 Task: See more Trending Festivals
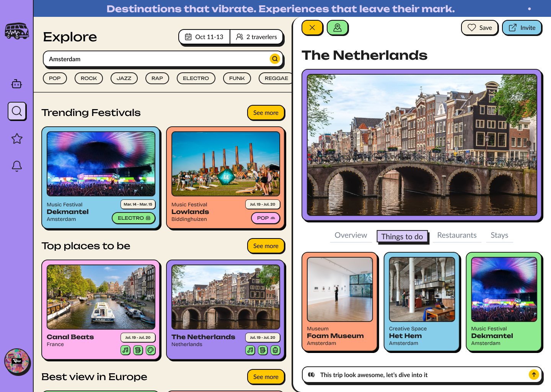click(266, 113)
